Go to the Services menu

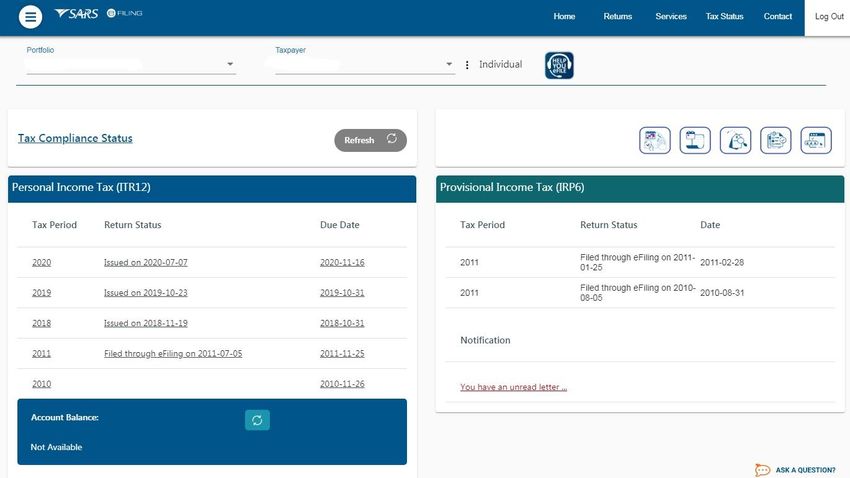(x=671, y=16)
